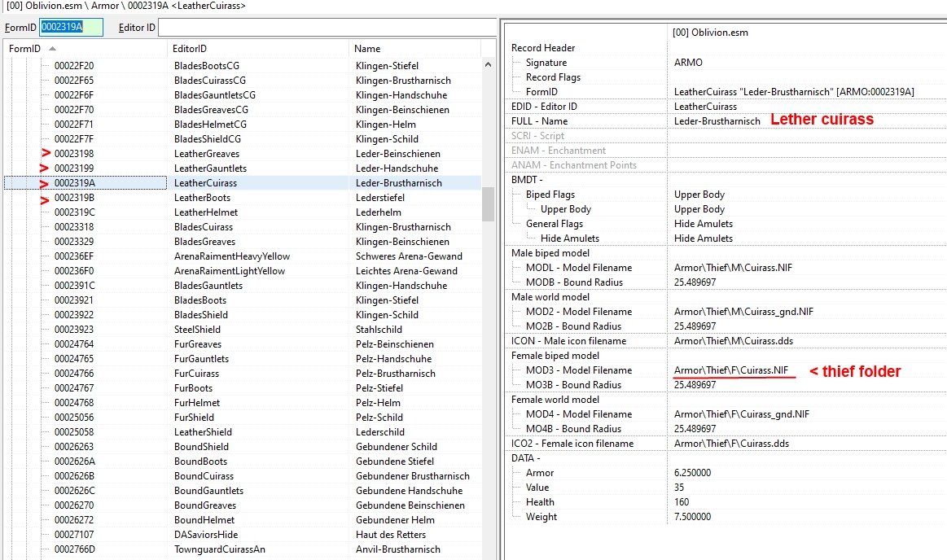
Task: Select the FurGreaves record
Action: click(243, 344)
